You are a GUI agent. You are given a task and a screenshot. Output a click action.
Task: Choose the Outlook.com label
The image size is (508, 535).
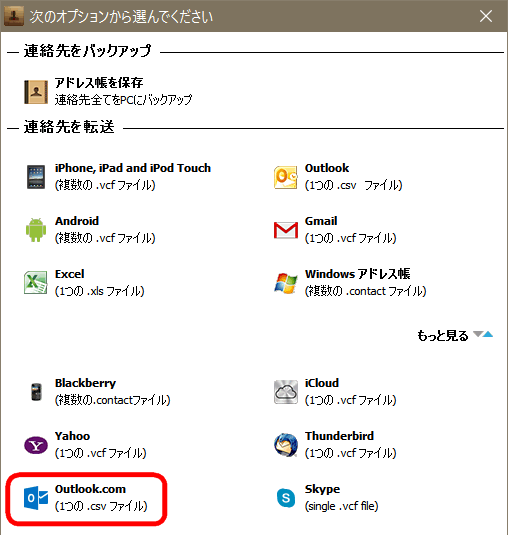pyautogui.click(x=90, y=489)
